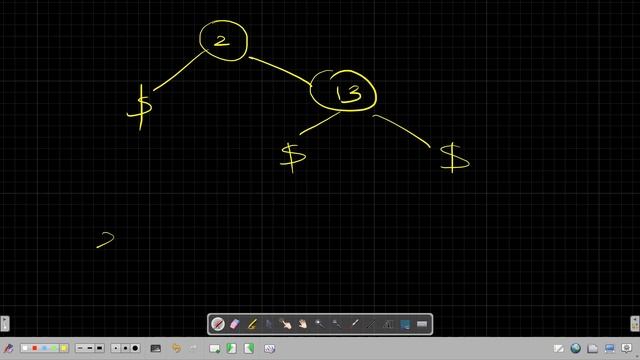Select the Draw line tool

point(371,324)
